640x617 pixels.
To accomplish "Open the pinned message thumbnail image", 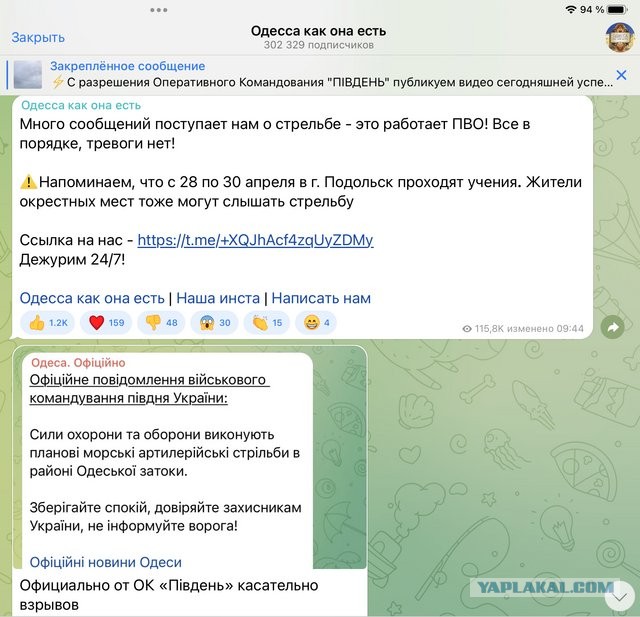I will pyautogui.click(x=28, y=75).
